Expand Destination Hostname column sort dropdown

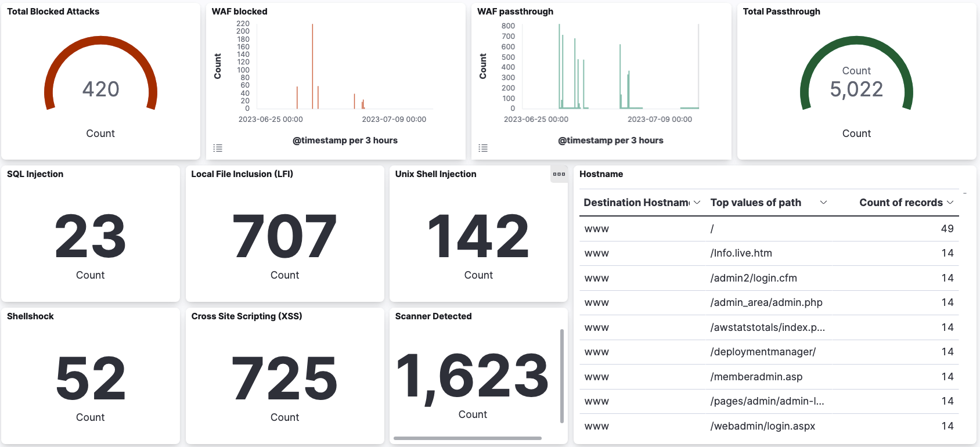click(697, 203)
